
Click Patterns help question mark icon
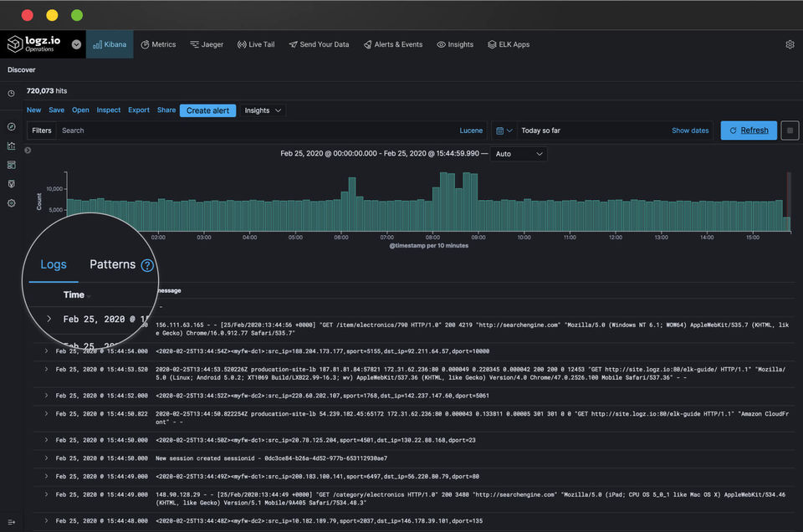(x=147, y=265)
